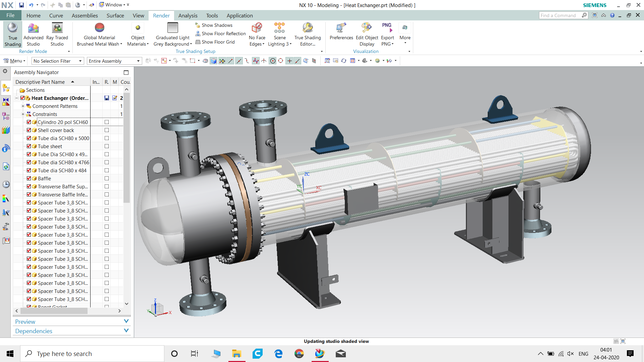Open the Surface ribbon tab

click(x=115, y=15)
